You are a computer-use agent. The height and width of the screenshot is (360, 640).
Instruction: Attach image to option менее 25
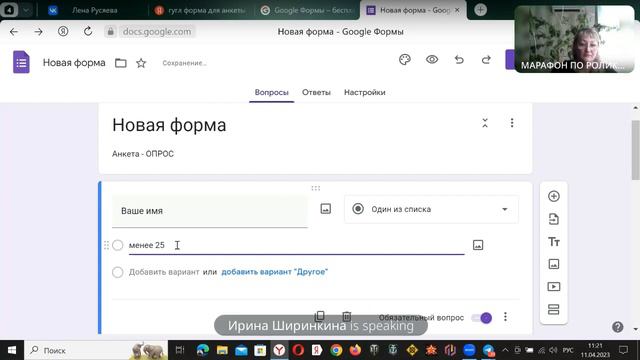tap(478, 245)
